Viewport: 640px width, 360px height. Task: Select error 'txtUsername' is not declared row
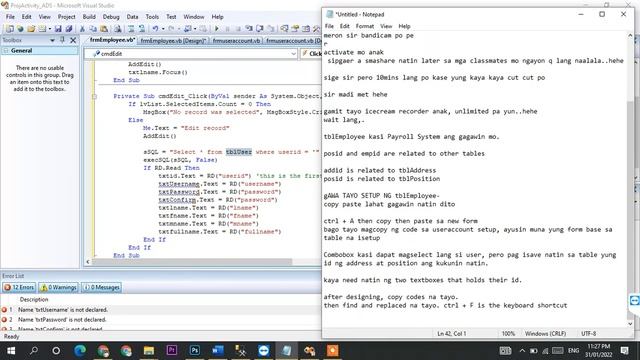(x=161, y=310)
